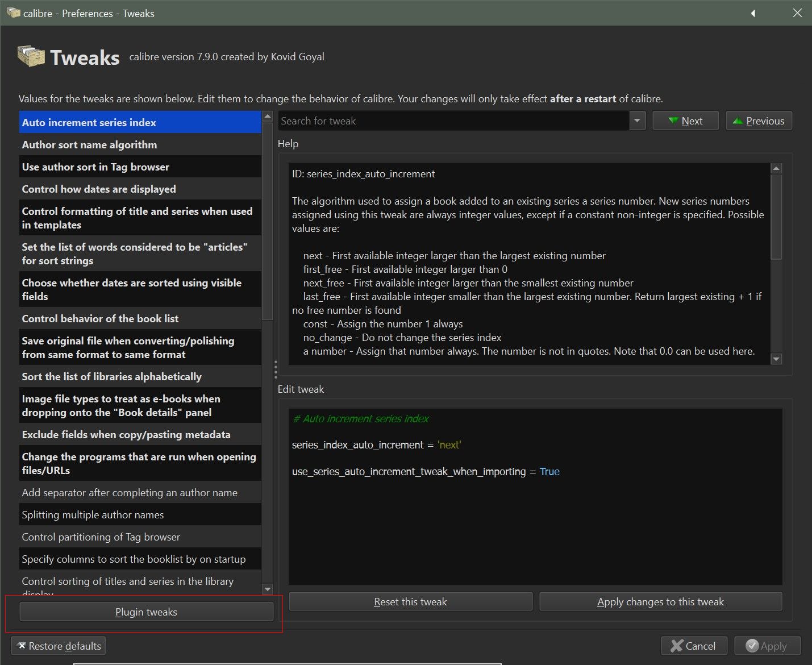
Task: Click the ID: series_index_auto_increment help line
Action: coord(363,173)
